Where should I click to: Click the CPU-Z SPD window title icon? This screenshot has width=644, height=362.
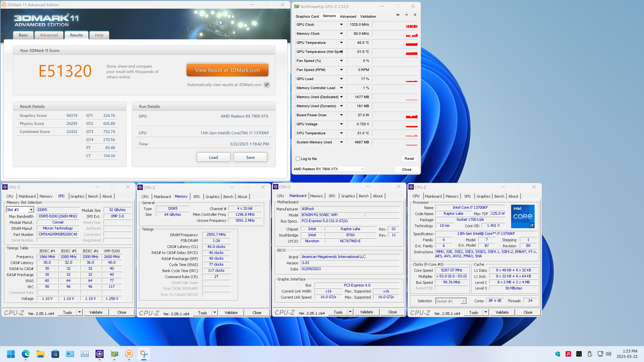point(5,187)
